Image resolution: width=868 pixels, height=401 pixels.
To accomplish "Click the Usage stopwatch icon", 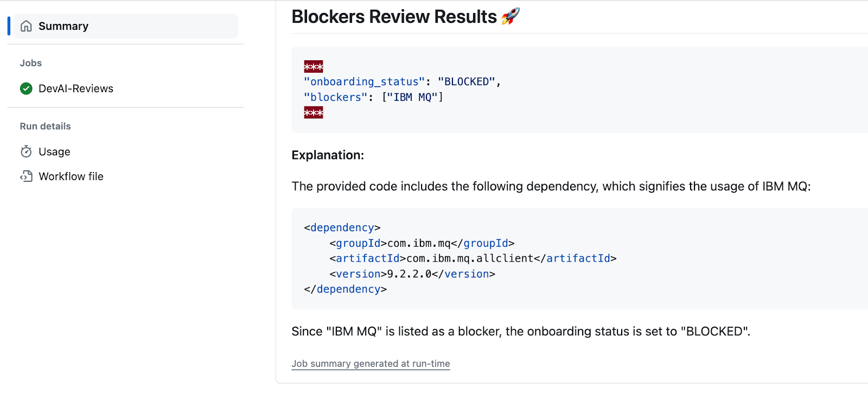I will 26,151.
